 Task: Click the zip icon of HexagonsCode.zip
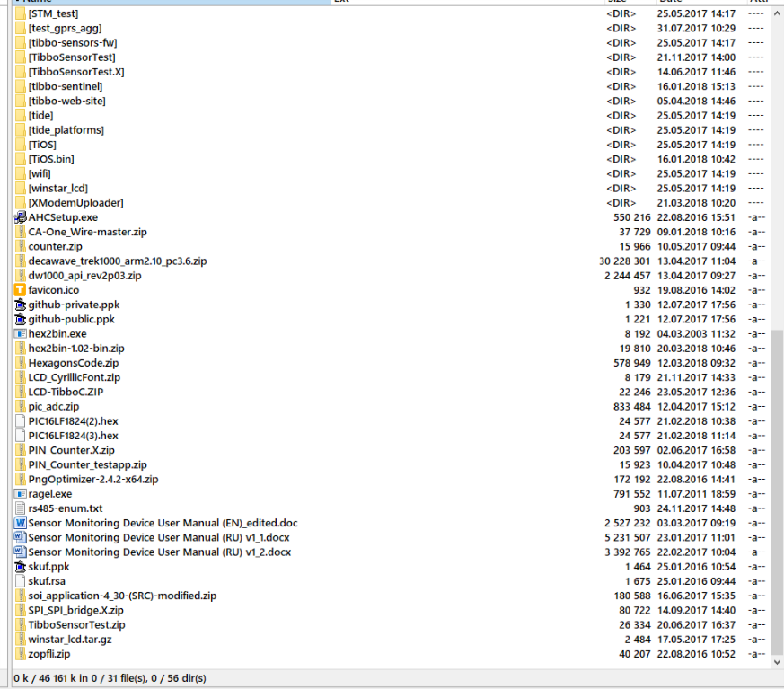point(20,363)
